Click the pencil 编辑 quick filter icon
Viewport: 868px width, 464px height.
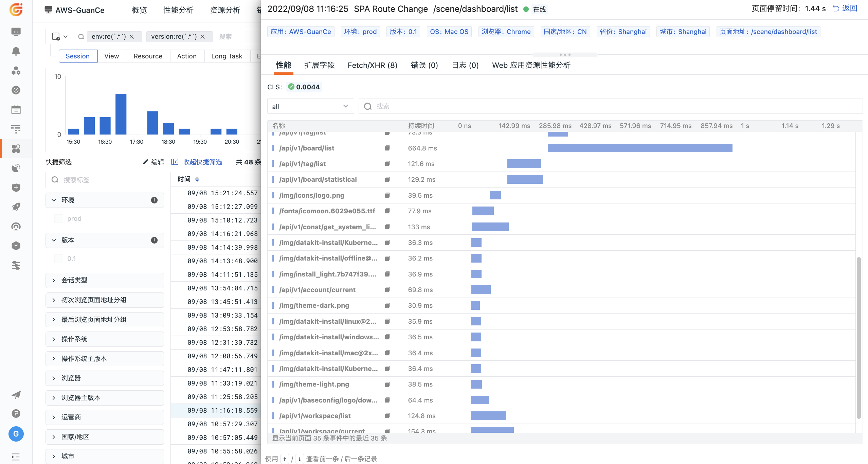tap(145, 162)
